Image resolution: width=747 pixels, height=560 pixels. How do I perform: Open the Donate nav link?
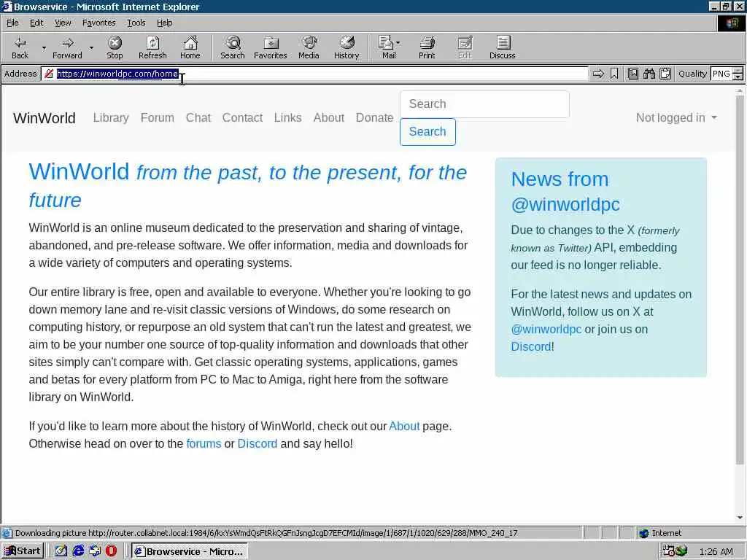pos(374,117)
